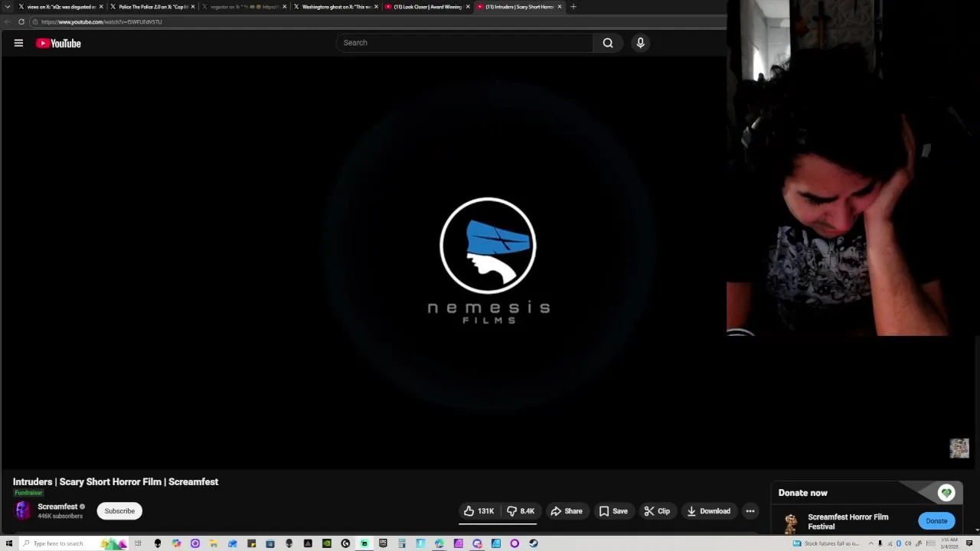Open the Windows notification center icon
This screenshot has width=980, height=551.
[969, 543]
